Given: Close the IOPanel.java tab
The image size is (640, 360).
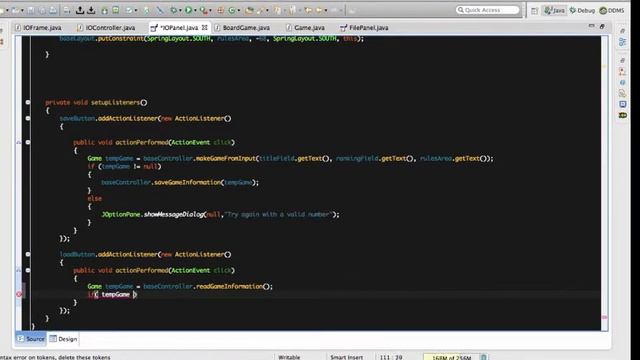Looking at the screenshot, I should click(204, 27).
